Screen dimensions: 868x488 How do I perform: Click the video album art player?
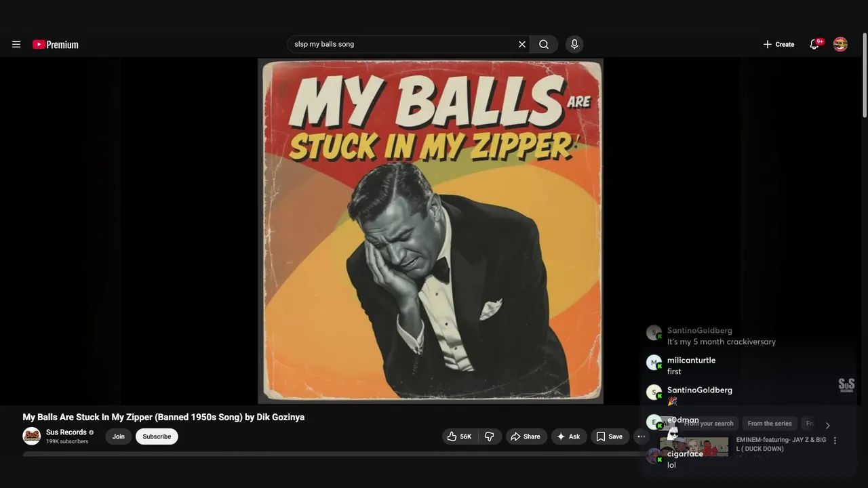(x=431, y=231)
